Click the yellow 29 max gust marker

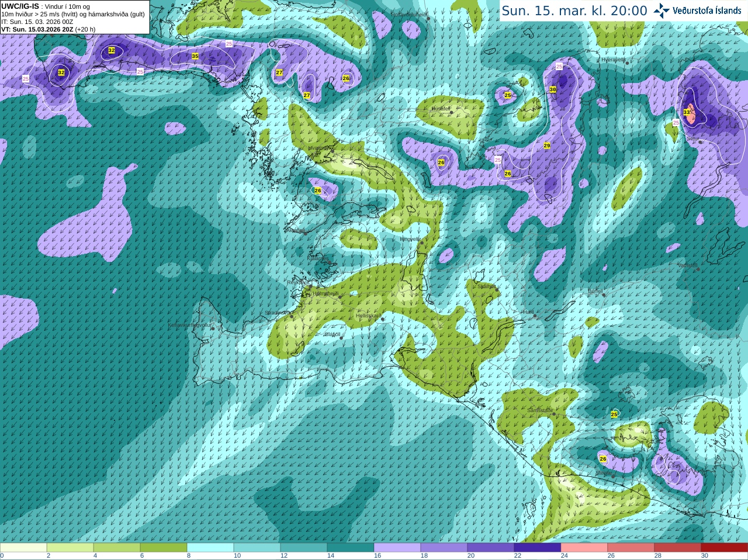point(547,146)
